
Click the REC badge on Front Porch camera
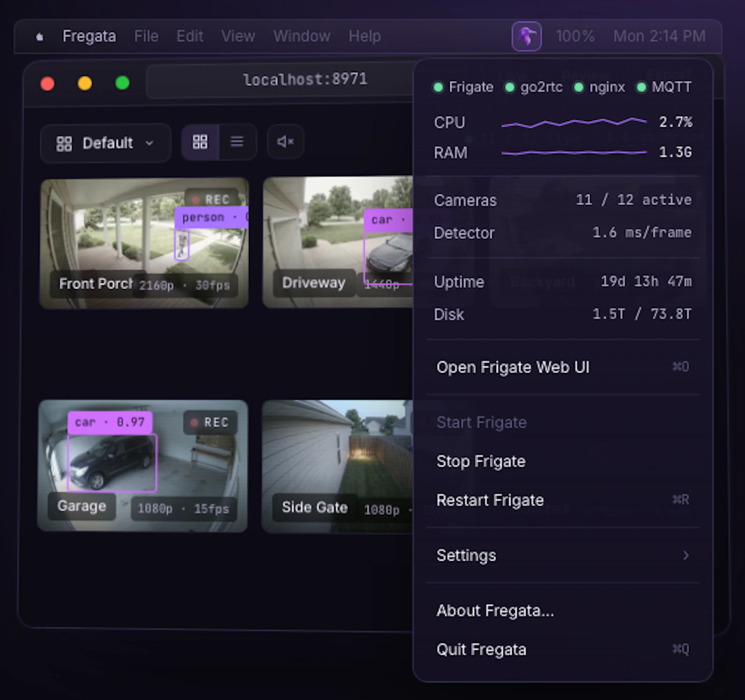pyautogui.click(x=211, y=199)
